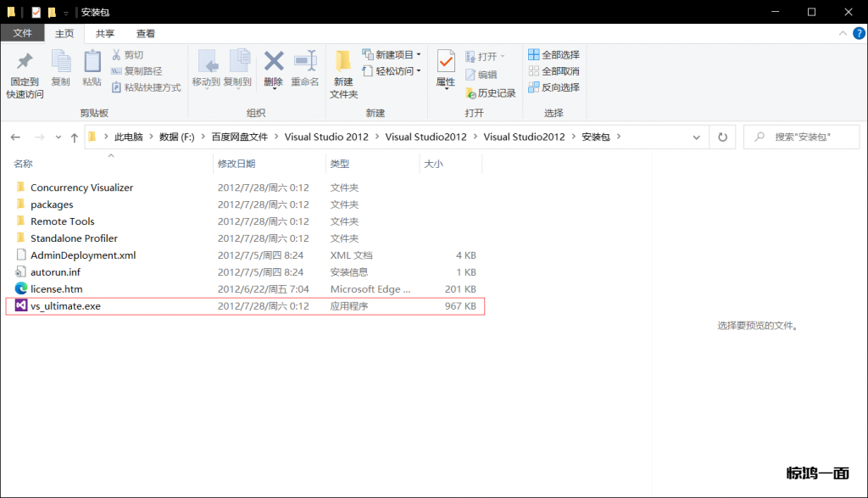Click the 复制 copy icon in ribbon
The image size is (868, 498).
61,62
